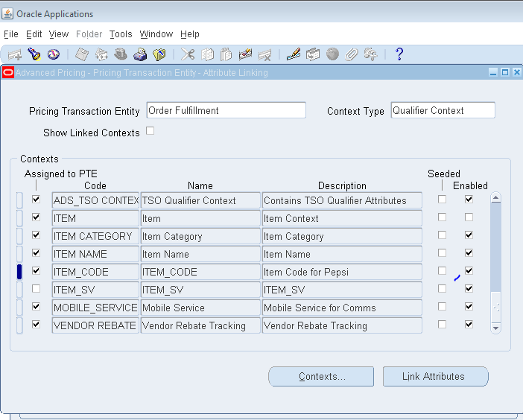Viewport: 523px width, 420px height.
Task: Click the Next Step toolbar icon
Action: [x=101, y=54]
